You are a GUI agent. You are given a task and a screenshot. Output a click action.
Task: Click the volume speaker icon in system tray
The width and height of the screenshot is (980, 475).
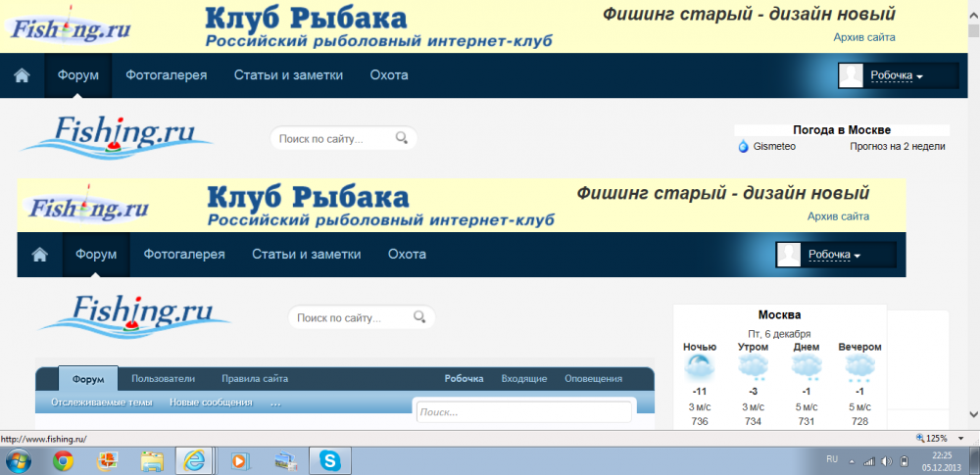[886, 460]
